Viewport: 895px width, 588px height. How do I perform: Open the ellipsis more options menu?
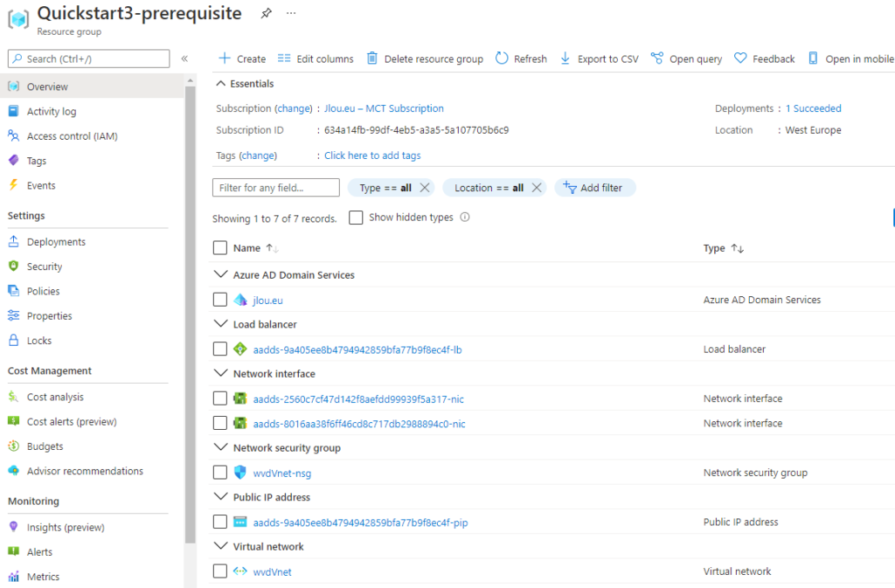point(291,13)
